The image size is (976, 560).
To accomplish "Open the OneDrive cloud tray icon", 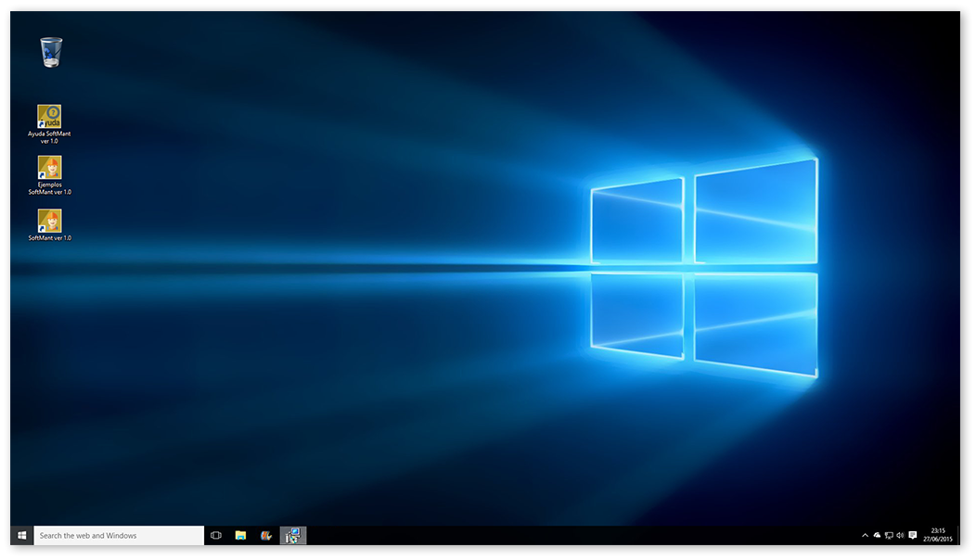I will pyautogui.click(x=877, y=535).
